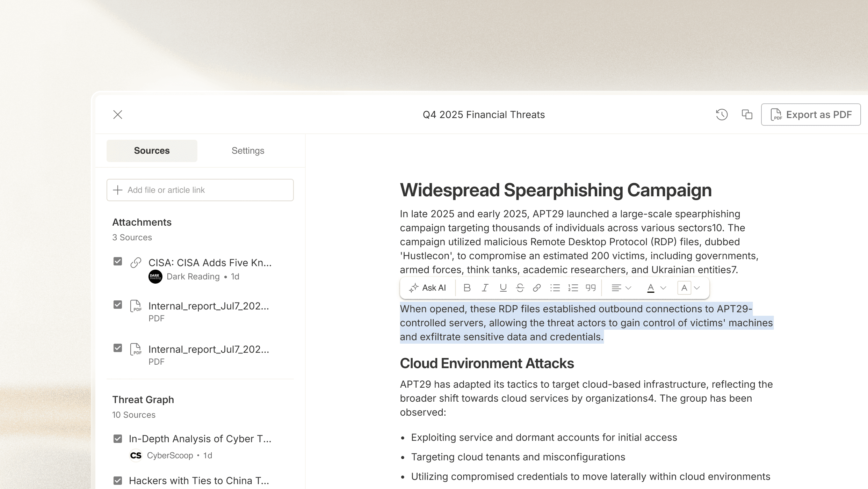Apply strikethrough to selected text
Image resolution: width=868 pixels, height=489 pixels.
(x=520, y=288)
